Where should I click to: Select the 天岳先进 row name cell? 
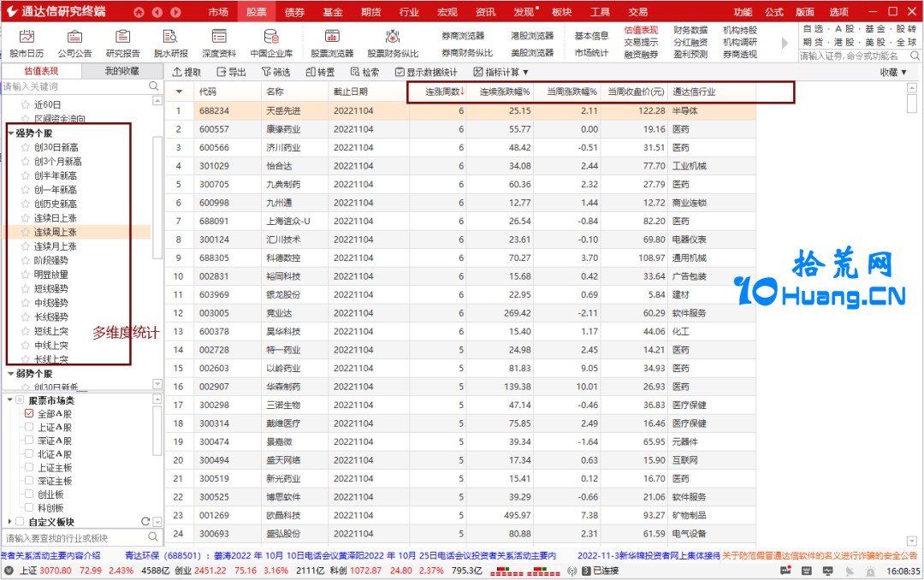click(294, 110)
